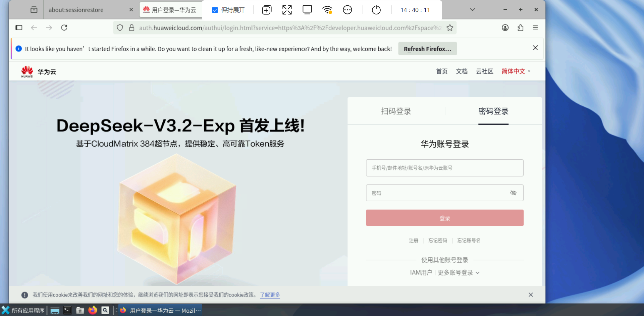This screenshot has width=644, height=316.
Task: Click the red 登录 button
Action: click(445, 218)
